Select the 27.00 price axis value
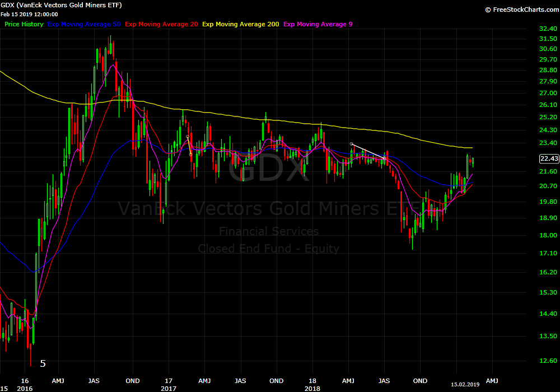 click(x=548, y=93)
